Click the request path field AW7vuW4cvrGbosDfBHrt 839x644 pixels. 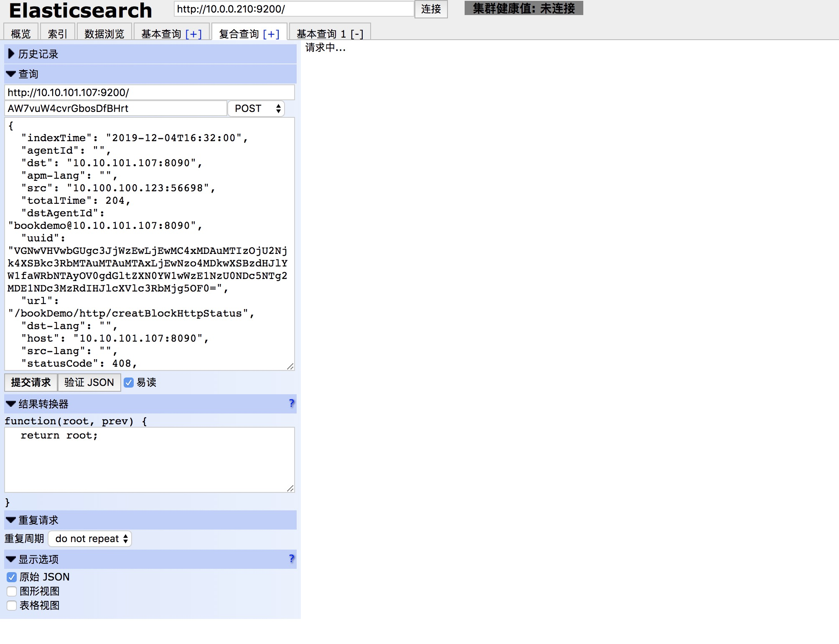tap(116, 108)
